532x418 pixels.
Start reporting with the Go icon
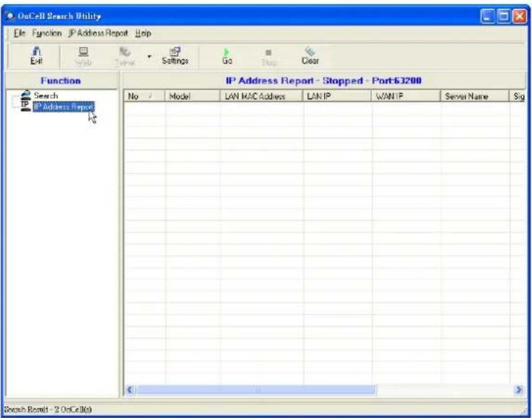coord(227,56)
